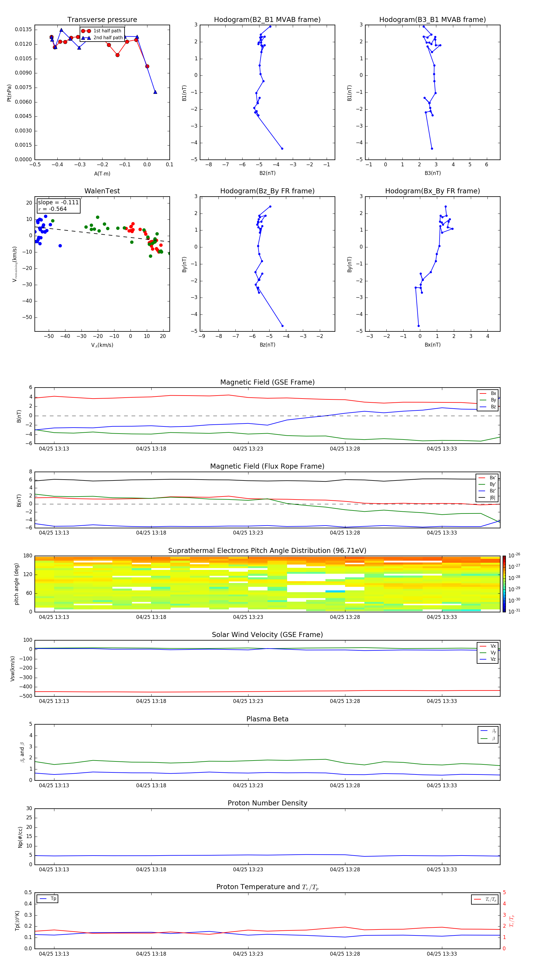535x980 pixels.
Task: Click the 'pitch angle (deg)' axis label
Action: pyautogui.click(x=16, y=584)
